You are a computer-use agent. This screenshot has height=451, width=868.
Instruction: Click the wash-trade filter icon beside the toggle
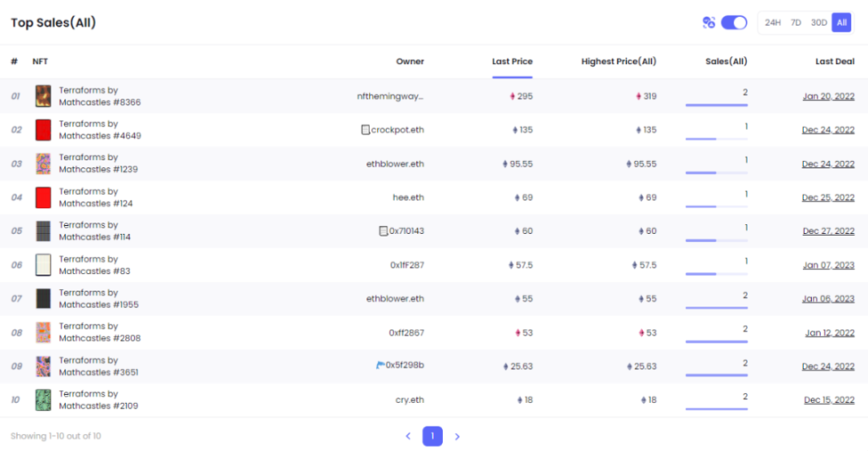(708, 22)
